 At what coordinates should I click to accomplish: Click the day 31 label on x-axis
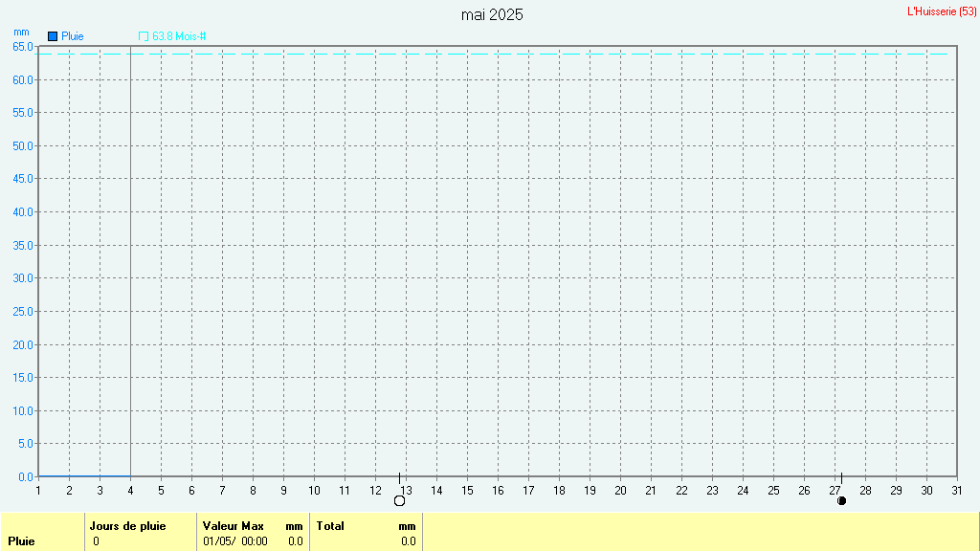click(957, 491)
